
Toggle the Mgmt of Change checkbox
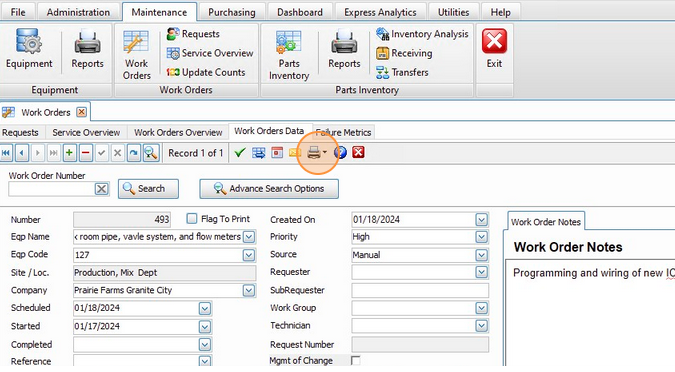coord(356,361)
